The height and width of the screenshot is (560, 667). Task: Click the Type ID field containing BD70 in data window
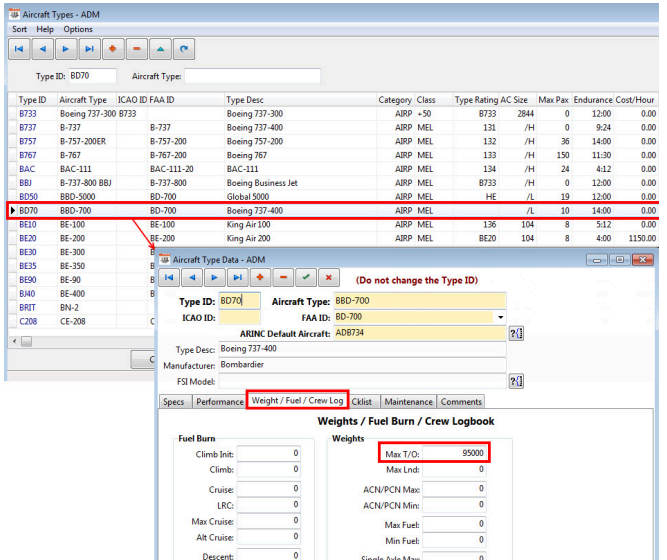239,301
